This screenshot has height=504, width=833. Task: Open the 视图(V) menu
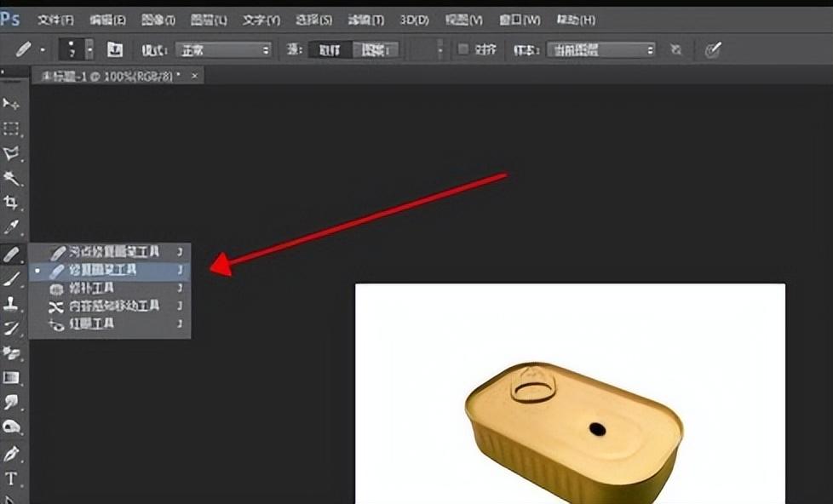point(464,20)
